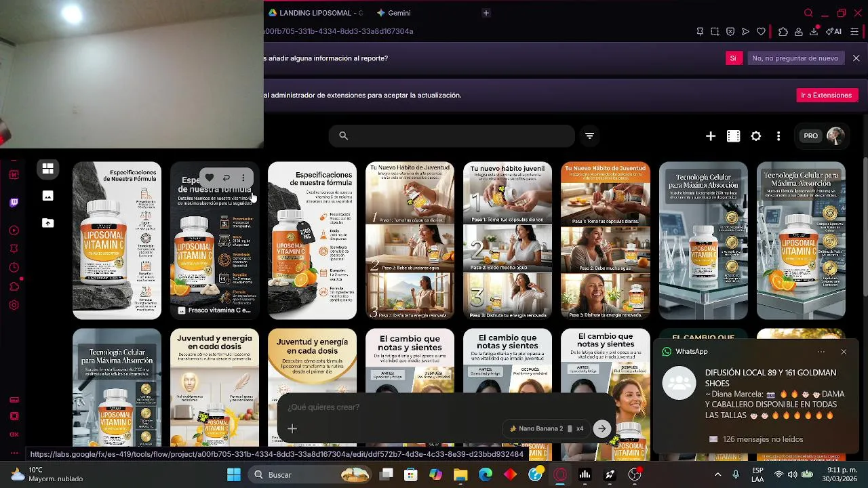Open Flow settings gear icon
The height and width of the screenshot is (488, 868).
[756, 136]
